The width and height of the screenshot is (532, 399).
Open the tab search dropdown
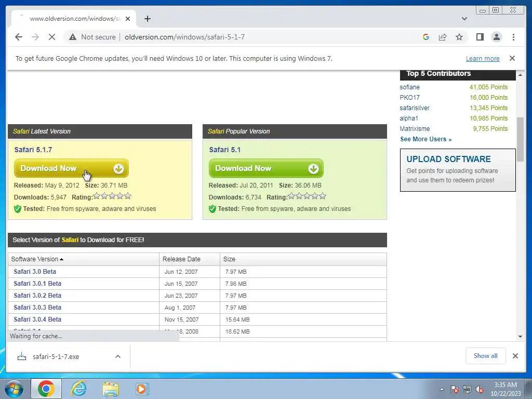(464, 19)
